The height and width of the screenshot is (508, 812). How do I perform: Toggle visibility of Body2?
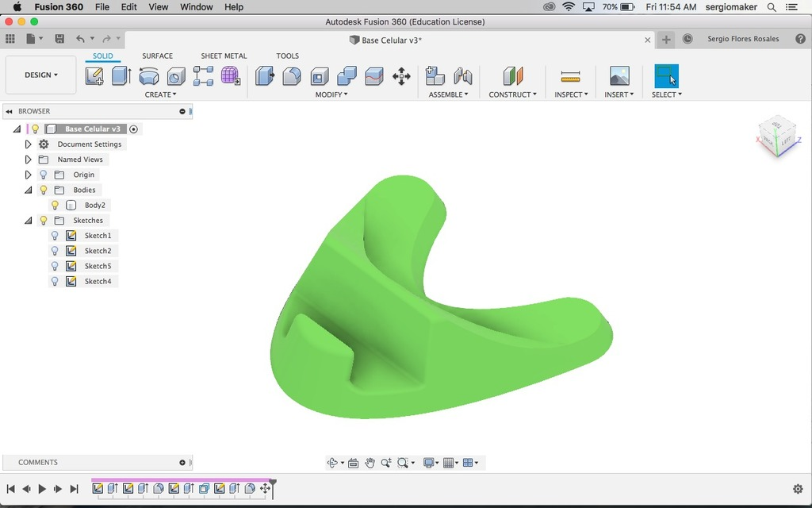(55, 205)
